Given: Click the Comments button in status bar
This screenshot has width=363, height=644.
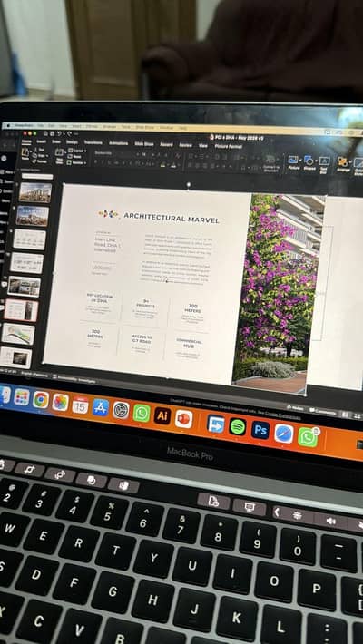Looking at the screenshot, I should (x=322, y=411).
